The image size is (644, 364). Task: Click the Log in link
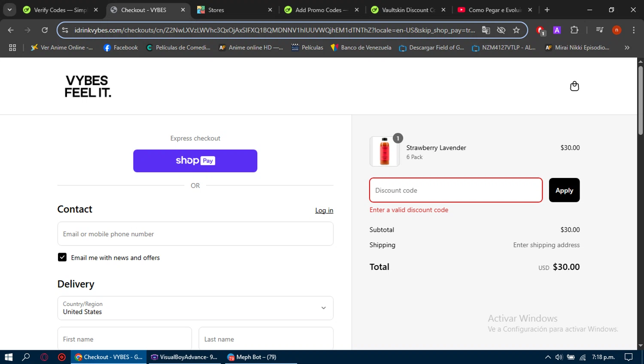[324, 210]
